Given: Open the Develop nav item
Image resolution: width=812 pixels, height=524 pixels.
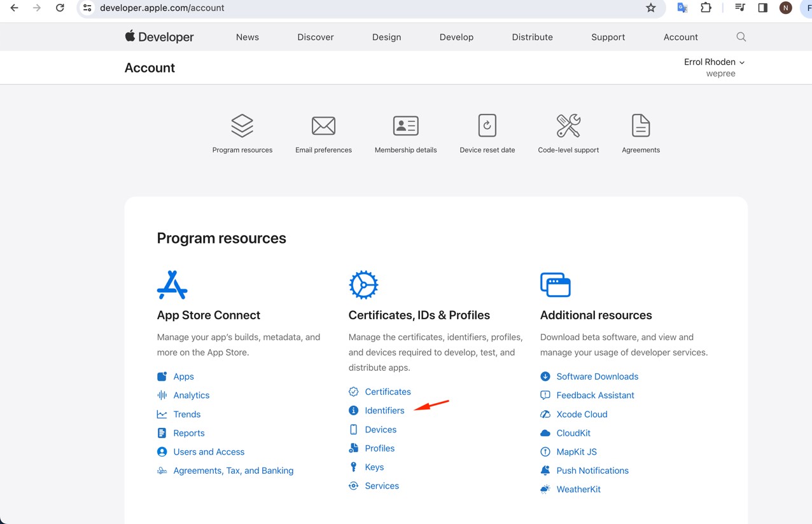Looking at the screenshot, I should point(456,37).
